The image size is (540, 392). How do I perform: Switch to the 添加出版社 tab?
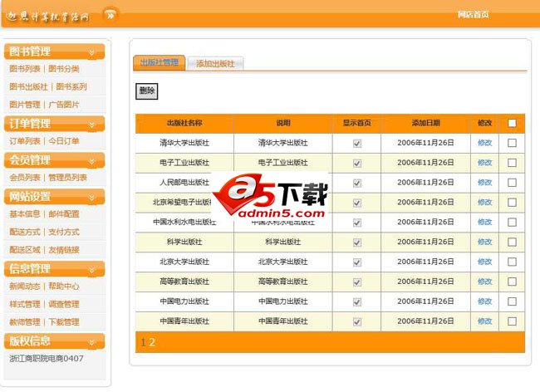215,63
